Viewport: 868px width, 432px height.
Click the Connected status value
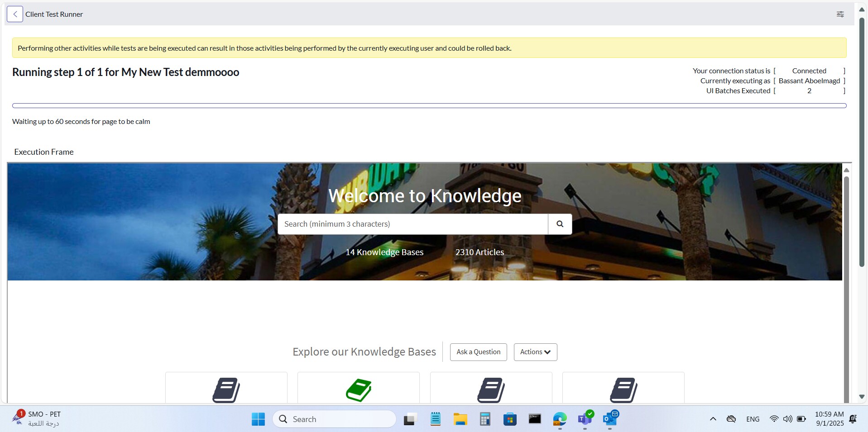pyautogui.click(x=809, y=71)
